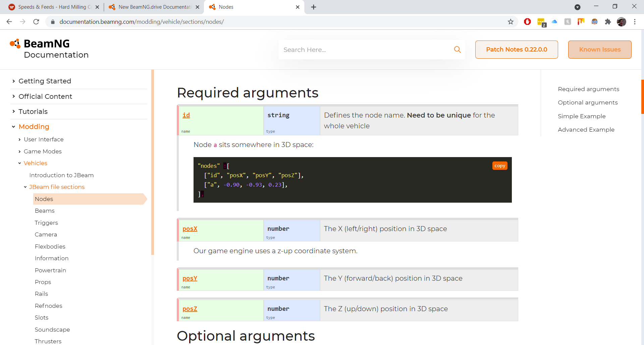Open the Extensions puzzle-piece menu

point(608,22)
